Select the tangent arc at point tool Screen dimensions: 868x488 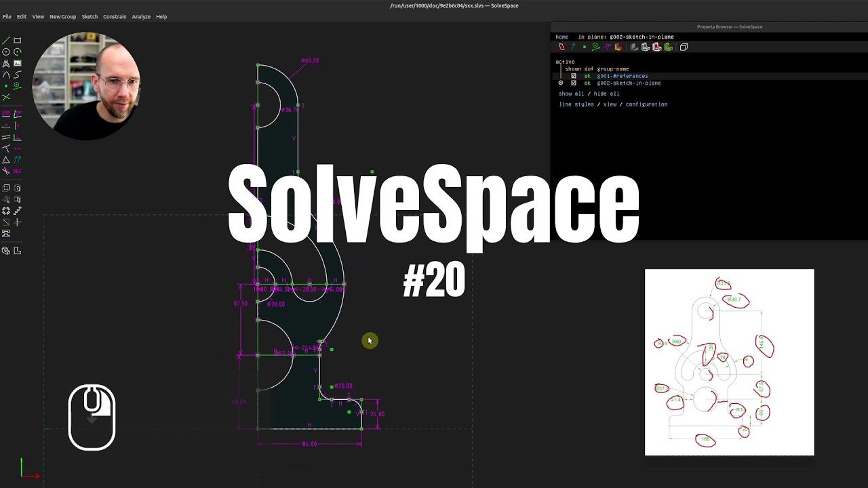(6, 75)
